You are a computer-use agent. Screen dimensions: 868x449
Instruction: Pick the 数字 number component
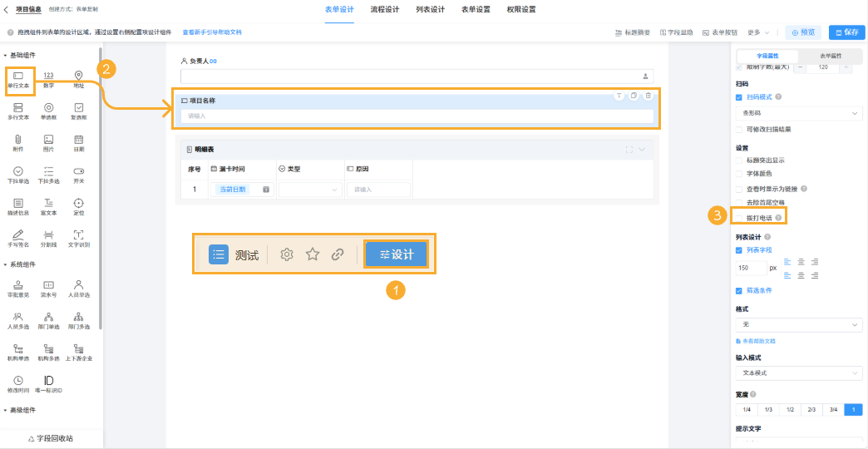click(x=49, y=80)
